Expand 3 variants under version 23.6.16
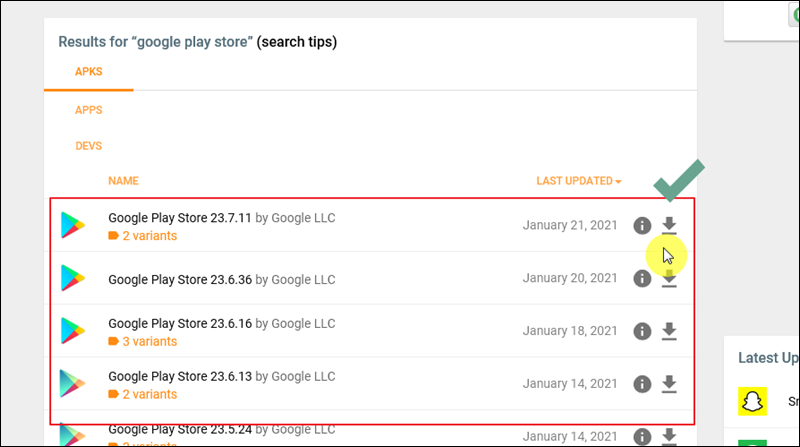 143,341
